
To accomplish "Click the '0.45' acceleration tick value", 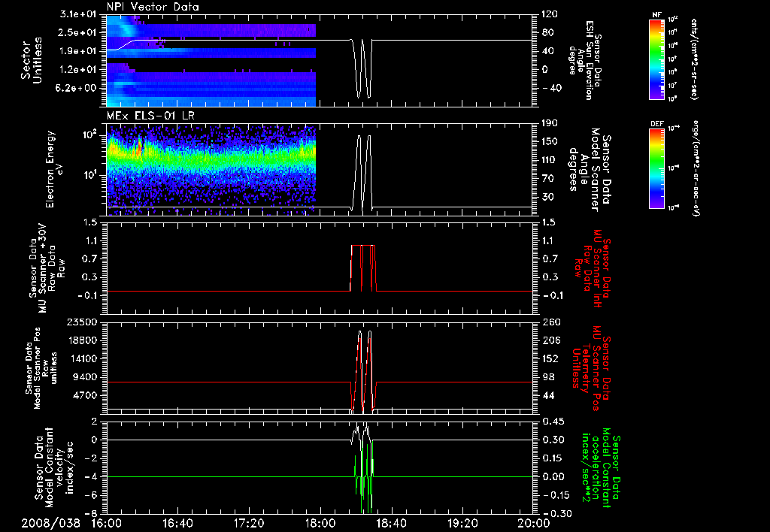I will 553,422.
